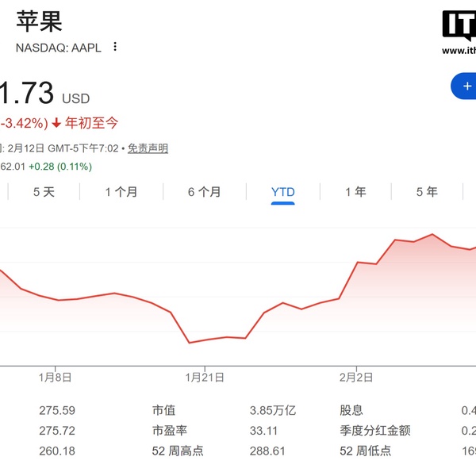
Task: Select the 5 天 range tab
Action: point(44,192)
